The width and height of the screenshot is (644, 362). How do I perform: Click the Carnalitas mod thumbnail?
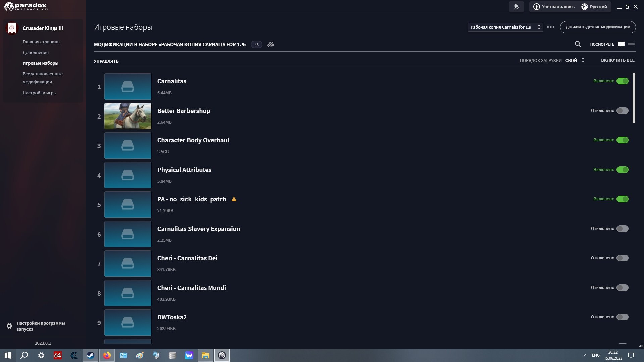click(x=128, y=86)
